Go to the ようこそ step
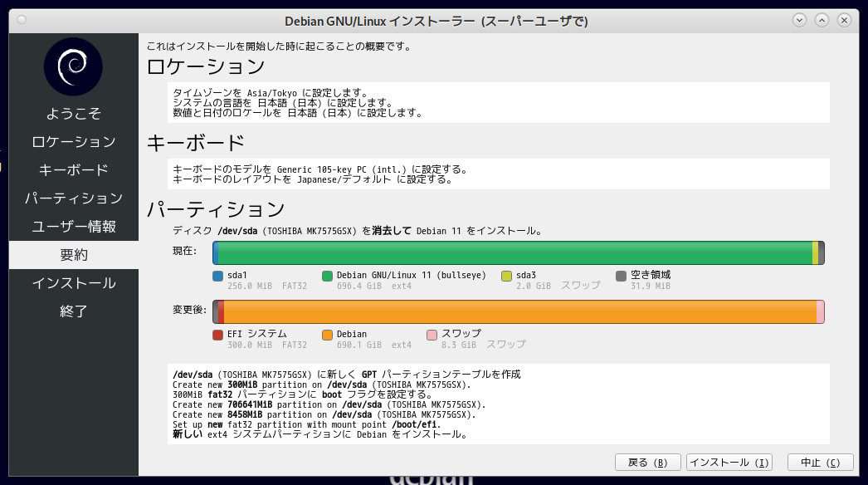 point(74,114)
